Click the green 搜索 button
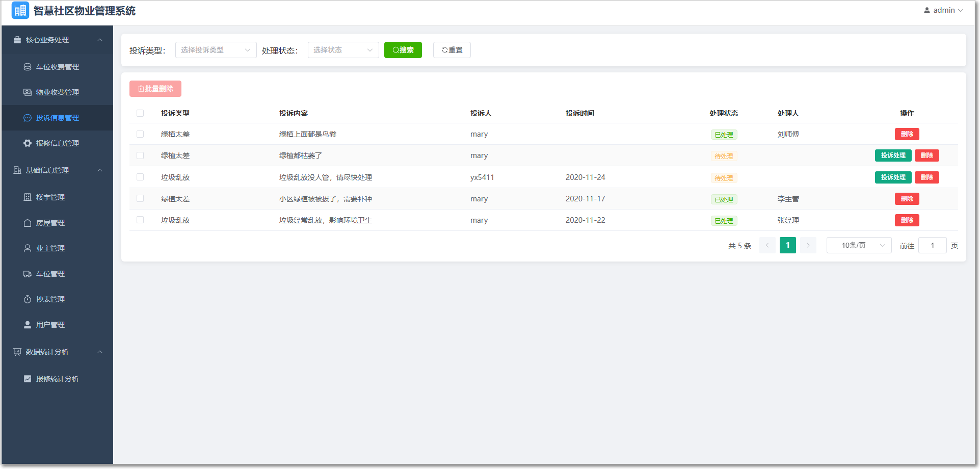 403,50
